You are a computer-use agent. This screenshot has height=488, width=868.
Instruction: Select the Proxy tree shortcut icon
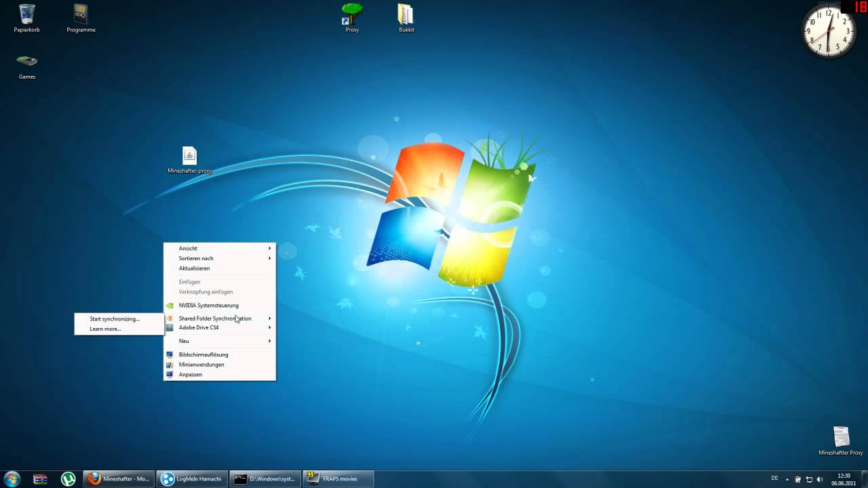point(352,18)
